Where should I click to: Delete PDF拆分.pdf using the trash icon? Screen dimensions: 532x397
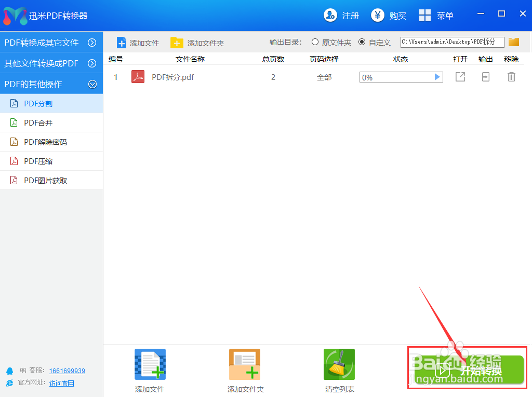511,76
